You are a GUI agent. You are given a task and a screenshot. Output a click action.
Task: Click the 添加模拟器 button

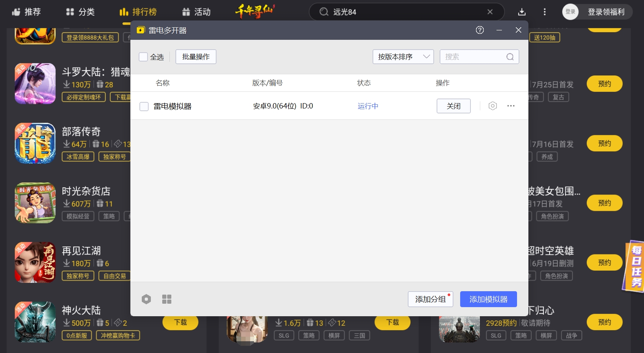click(489, 299)
